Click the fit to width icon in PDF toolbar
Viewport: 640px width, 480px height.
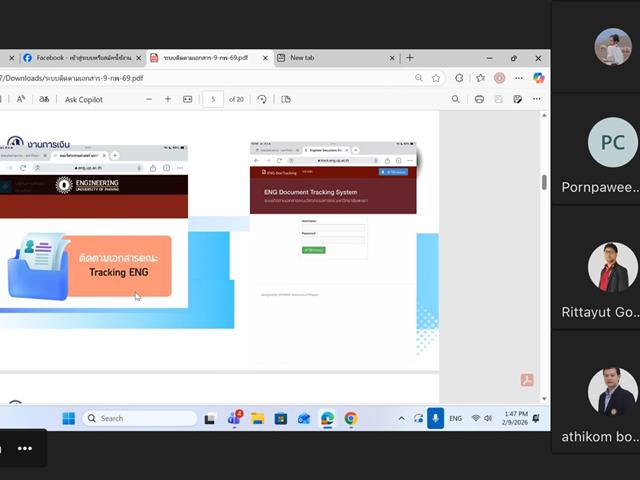[187, 99]
